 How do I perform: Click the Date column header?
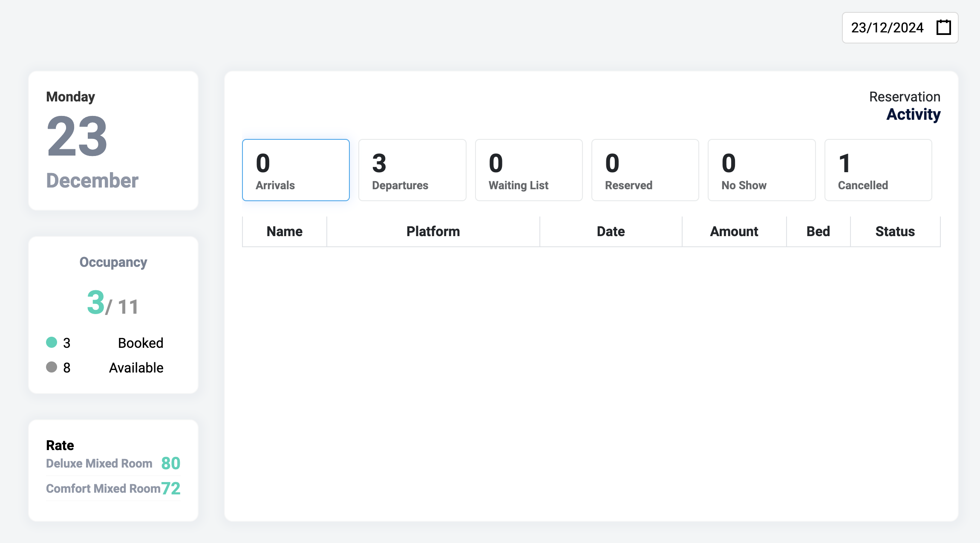(611, 231)
